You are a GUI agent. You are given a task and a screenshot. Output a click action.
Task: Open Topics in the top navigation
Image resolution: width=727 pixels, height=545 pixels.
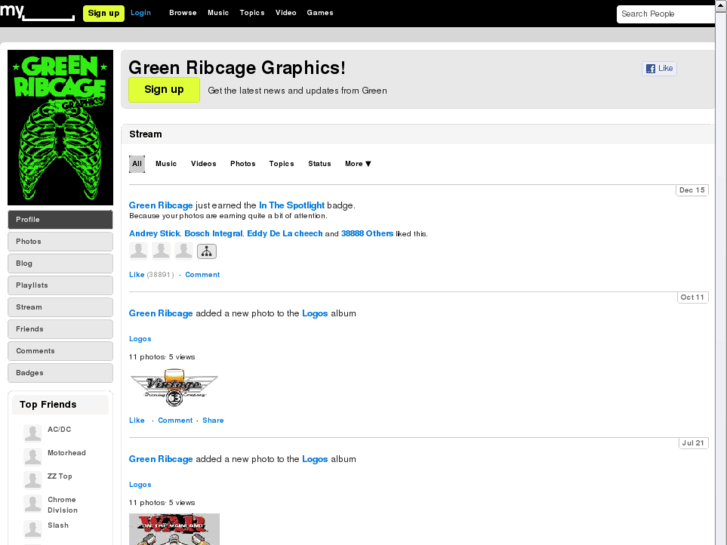252,13
